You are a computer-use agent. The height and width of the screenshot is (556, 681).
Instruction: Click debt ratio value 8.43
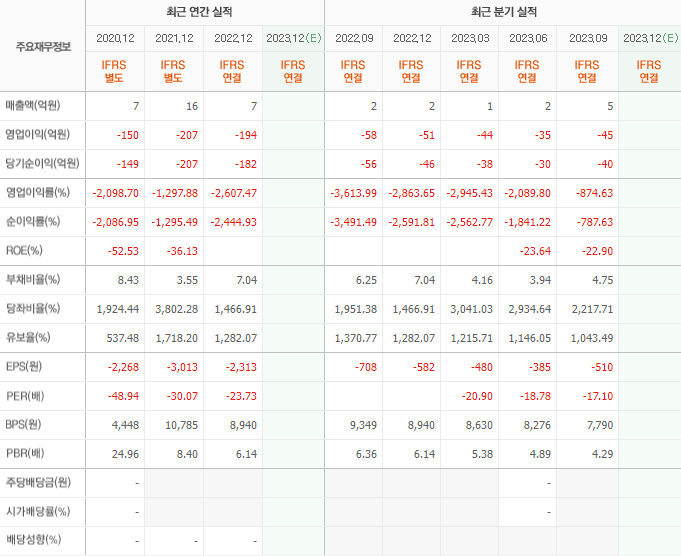pos(128,280)
